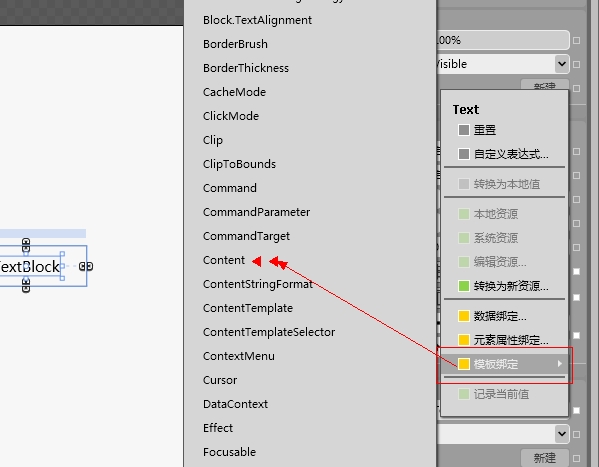Image resolution: width=599 pixels, height=467 pixels.
Task: Click the yellow 数据绑定 icon
Action: (x=464, y=316)
